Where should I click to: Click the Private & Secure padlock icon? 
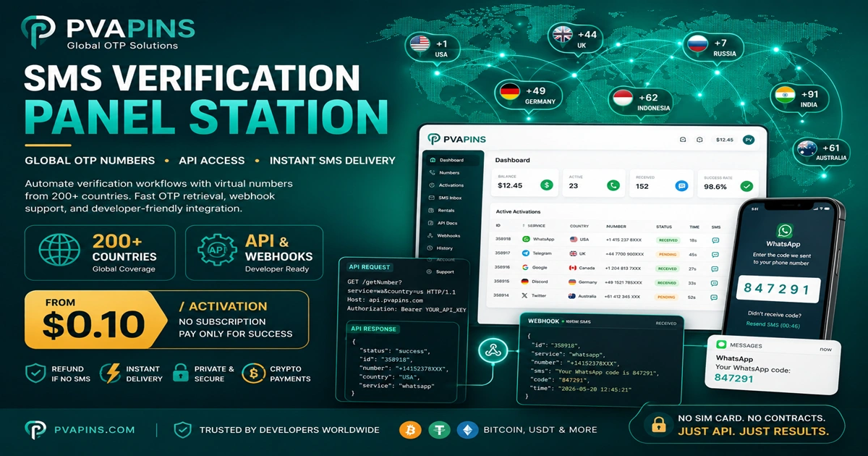pos(180,373)
